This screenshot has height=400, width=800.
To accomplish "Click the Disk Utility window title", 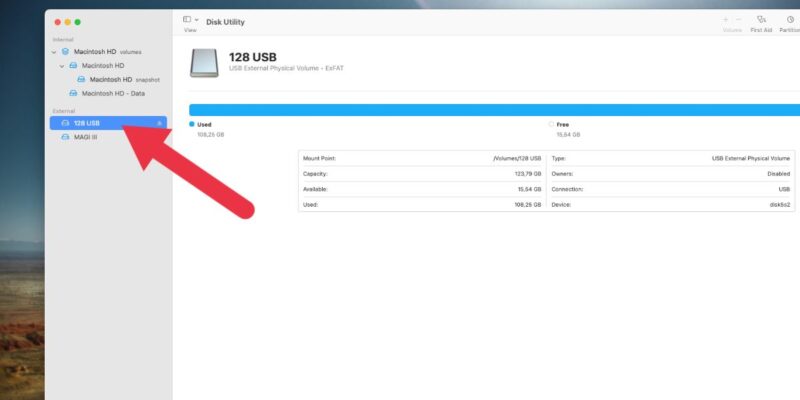I will coord(225,22).
